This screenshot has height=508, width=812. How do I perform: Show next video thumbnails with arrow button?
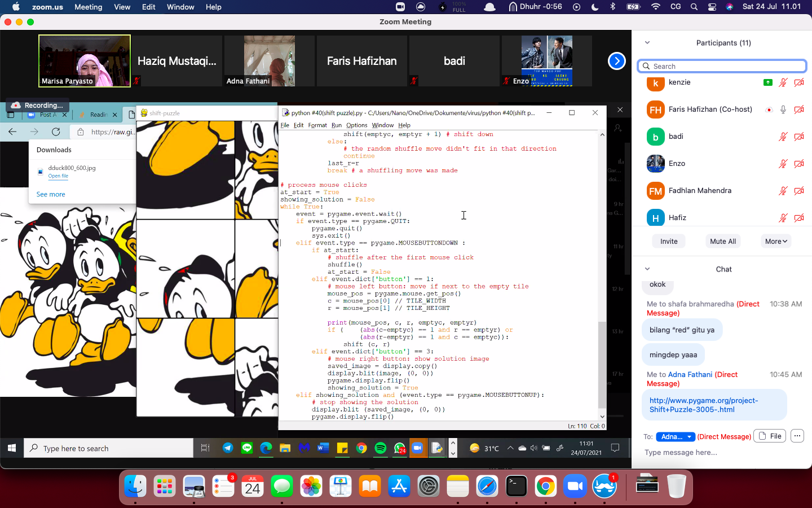coord(617,61)
